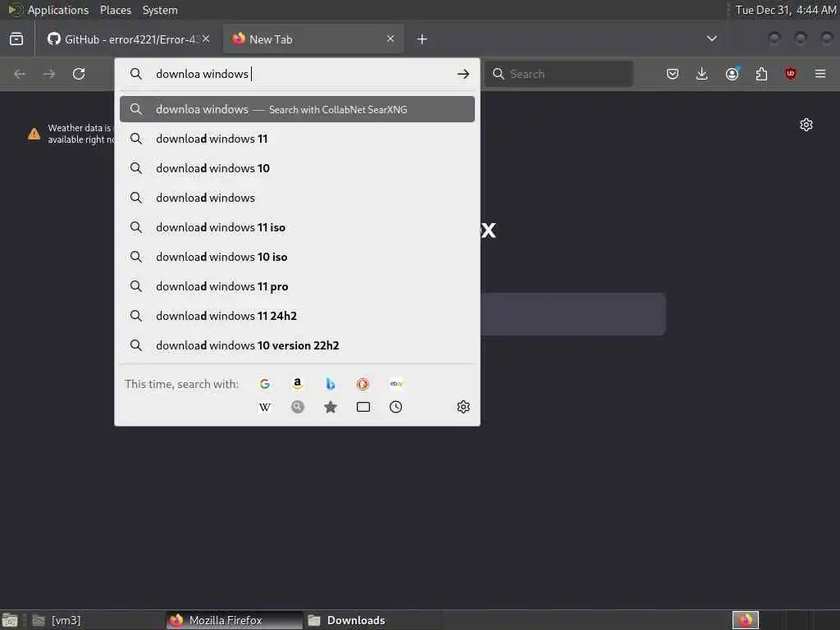Click the new tab page search field
840x630 pixels.
point(573,314)
